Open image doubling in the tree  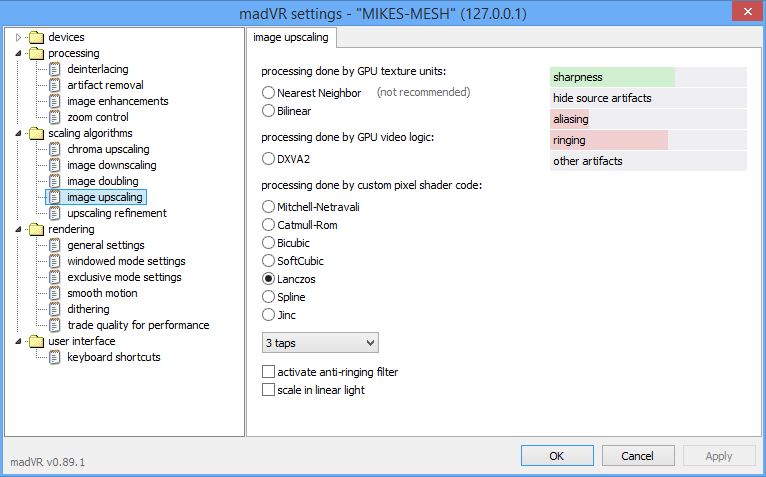click(103, 181)
